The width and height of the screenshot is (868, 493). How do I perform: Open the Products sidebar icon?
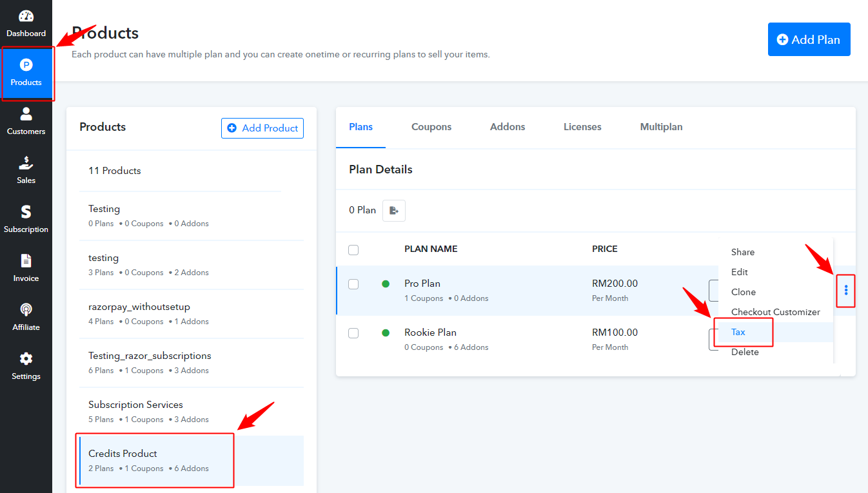[26, 64]
